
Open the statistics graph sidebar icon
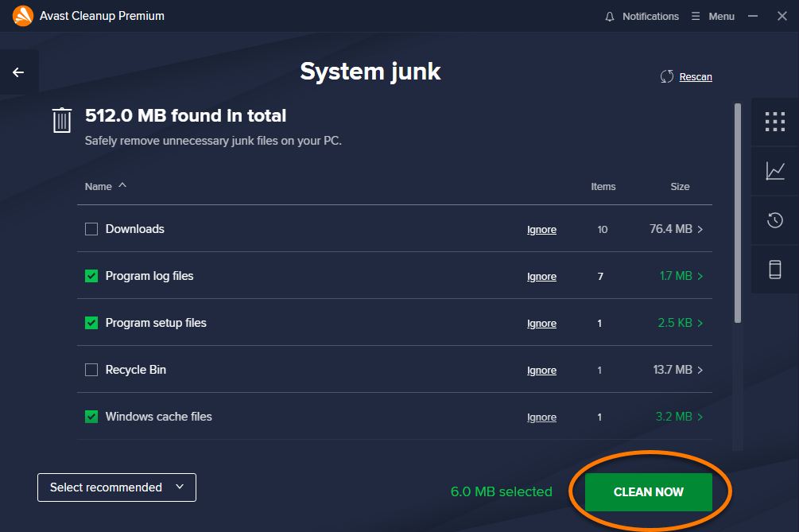(774, 171)
